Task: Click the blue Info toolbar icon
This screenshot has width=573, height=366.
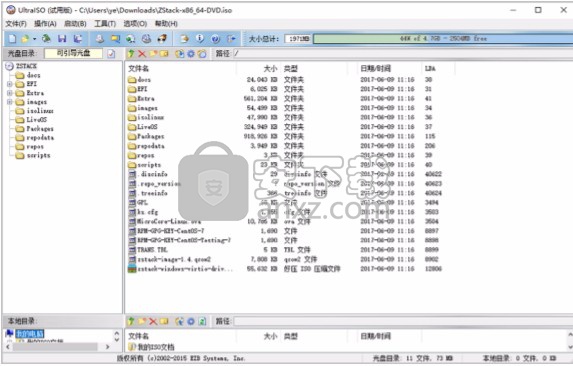Action: (200, 38)
